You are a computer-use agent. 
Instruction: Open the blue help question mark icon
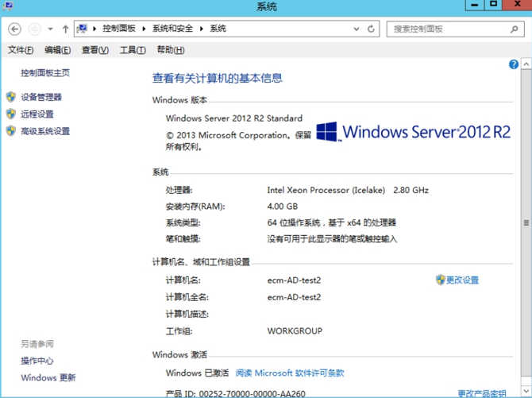(x=514, y=64)
